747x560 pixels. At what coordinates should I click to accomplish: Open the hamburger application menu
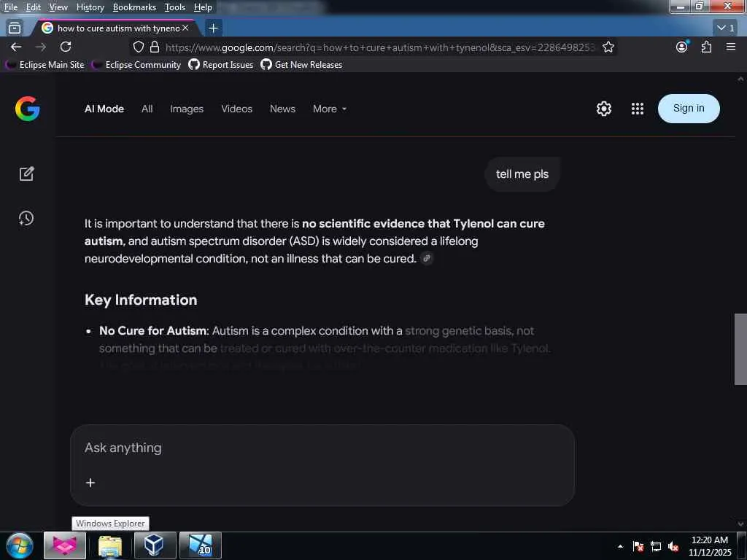click(731, 47)
